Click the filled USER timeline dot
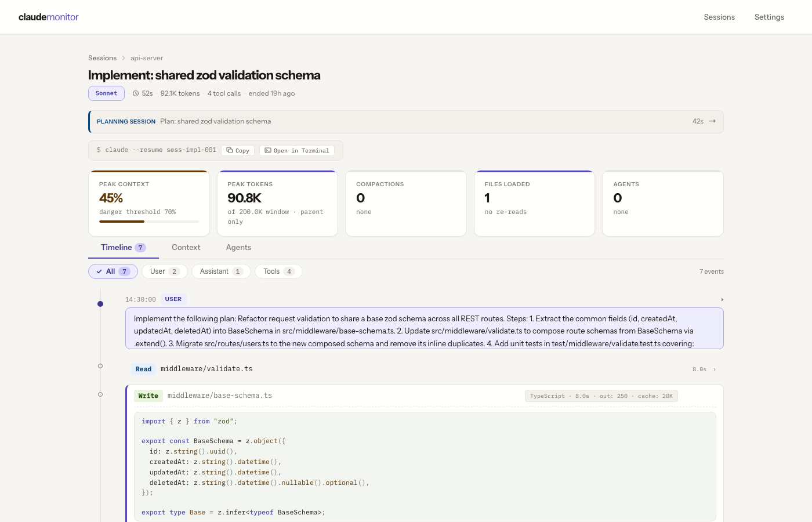This screenshot has height=522, width=812. (x=100, y=304)
